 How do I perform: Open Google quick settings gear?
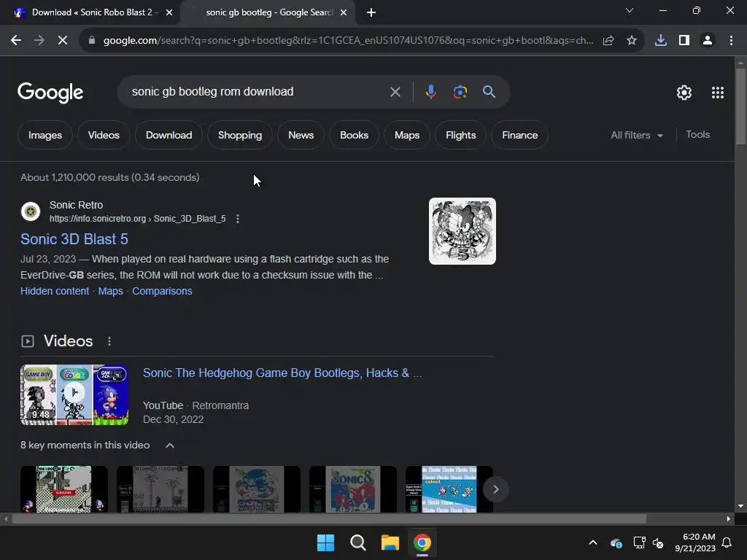(684, 93)
